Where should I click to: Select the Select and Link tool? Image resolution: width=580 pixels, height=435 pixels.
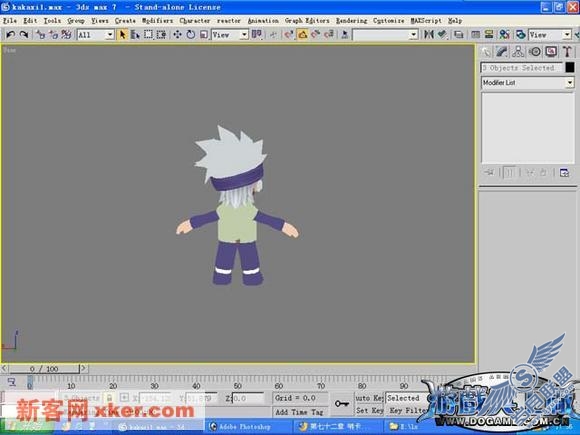41,34
